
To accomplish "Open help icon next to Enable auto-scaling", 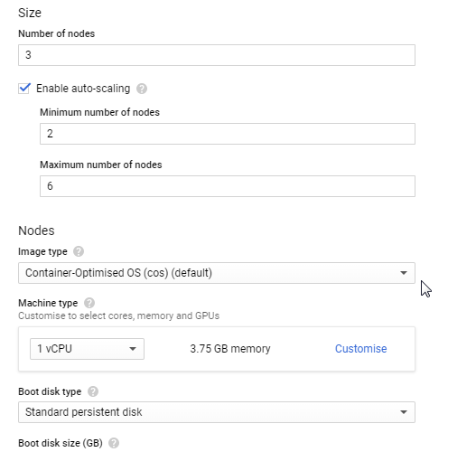I will pos(142,89).
